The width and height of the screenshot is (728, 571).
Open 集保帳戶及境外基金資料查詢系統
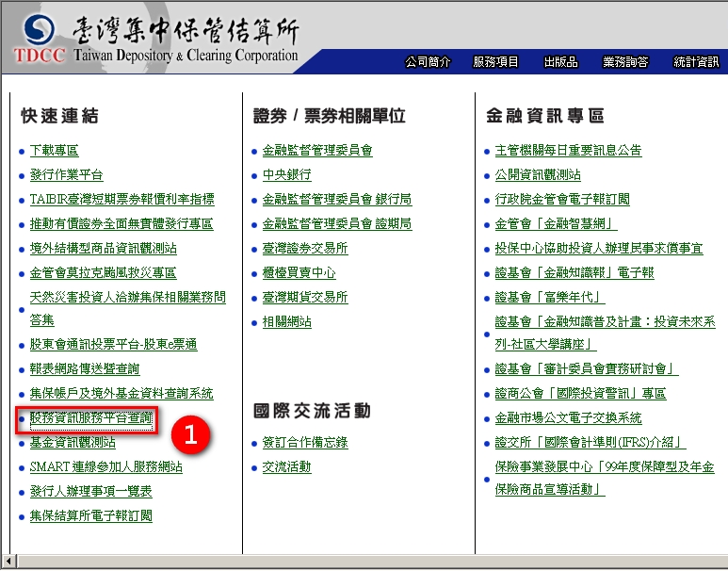[x=121, y=394]
